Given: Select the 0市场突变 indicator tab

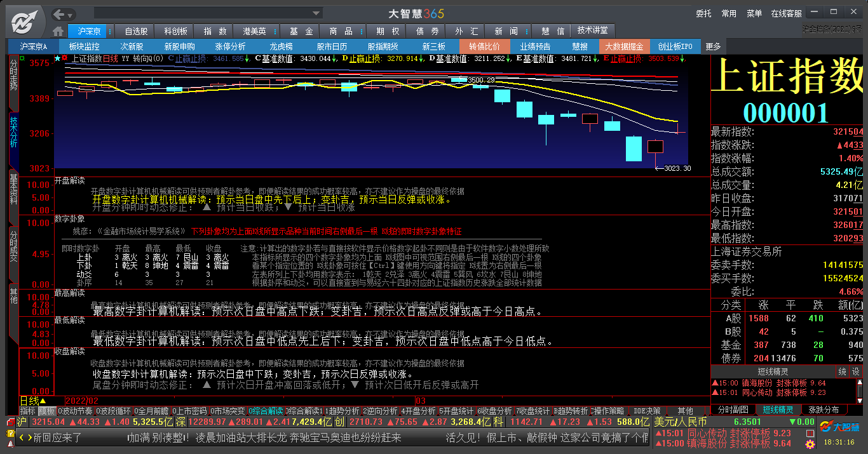Looking at the screenshot, I should pos(227,411).
